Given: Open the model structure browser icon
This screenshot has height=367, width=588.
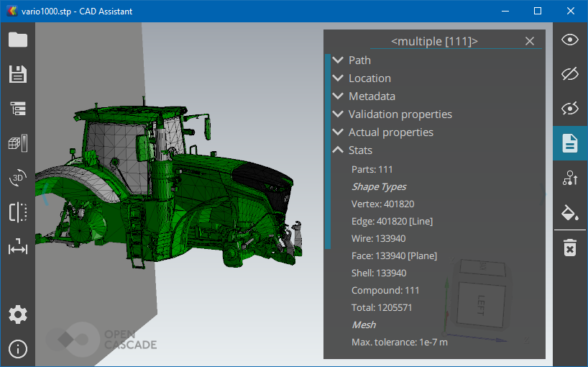Looking at the screenshot, I should pyautogui.click(x=18, y=109).
